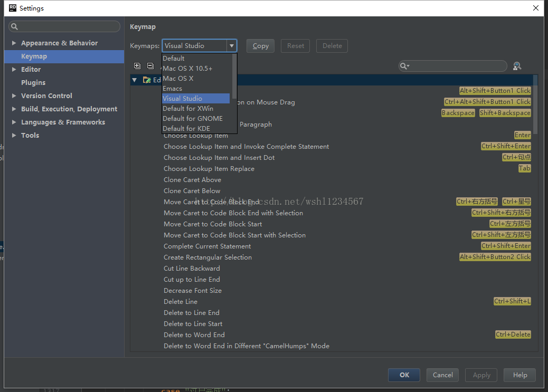This screenshot has height=392, width=548.
Task: Select the Delete to Line Start action
Action: pyautogui.click(x=193, y=324)
